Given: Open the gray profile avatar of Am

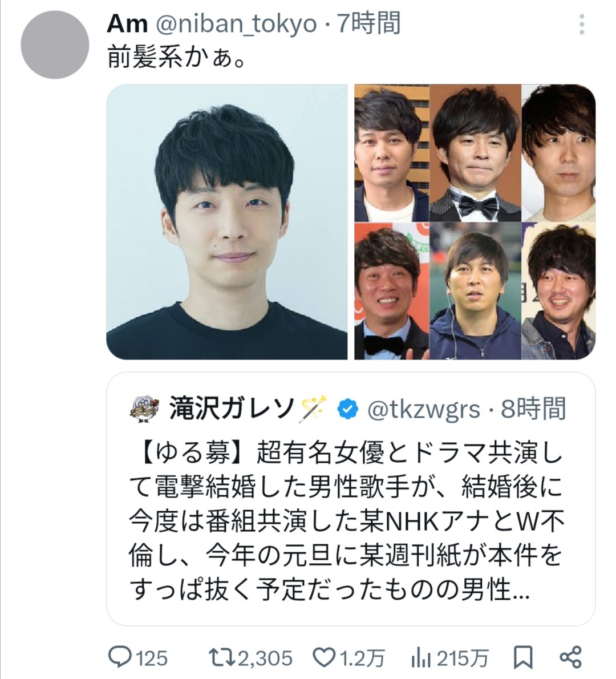Looking at the screenshot, I should tap(55, 45).
